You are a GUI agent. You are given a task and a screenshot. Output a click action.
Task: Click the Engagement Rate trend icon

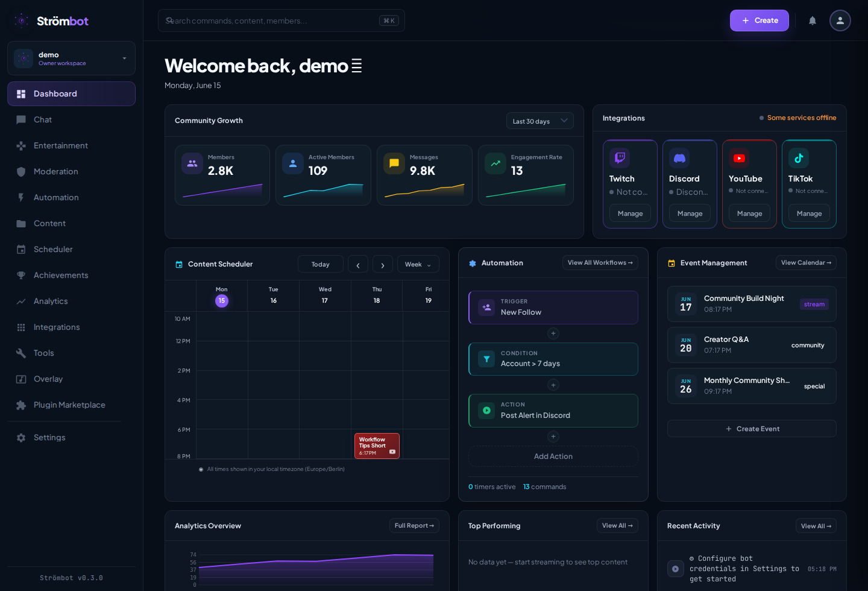pos(495,163)
